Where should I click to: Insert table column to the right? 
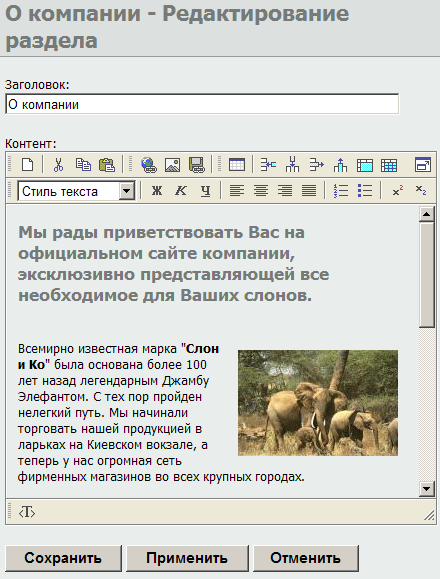coord(316,165)
